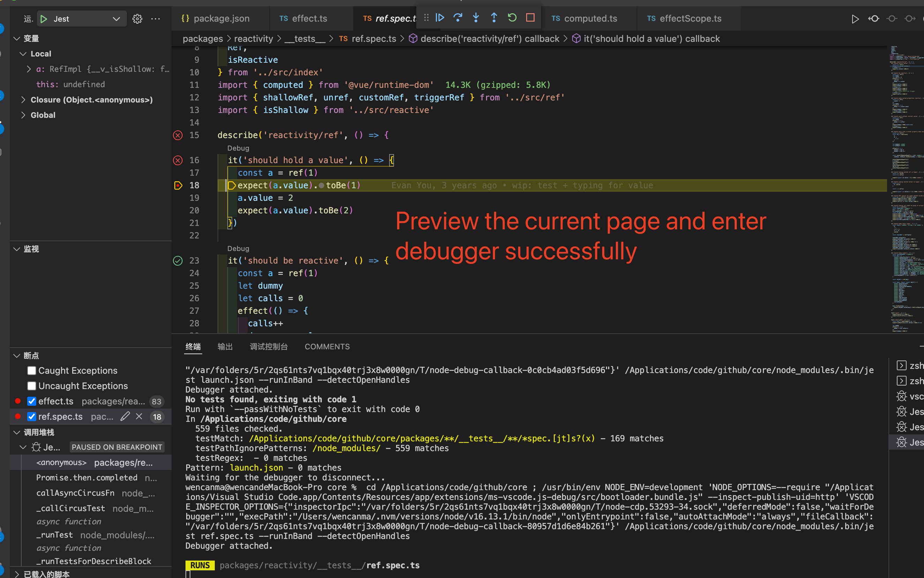Open the 调试控制台 panel tab
Image resolution: width=924 pixels, height=578 pixels.
(269, 346)
